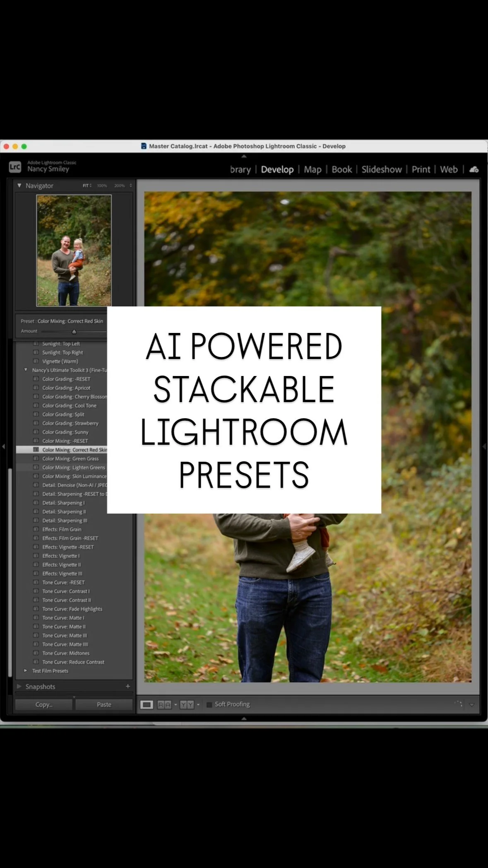Image resolution: width=488 pixels, height=868 pixels.
Task: Click the preset icon beside Detail: Sharpening I
Action: point(36,503)
